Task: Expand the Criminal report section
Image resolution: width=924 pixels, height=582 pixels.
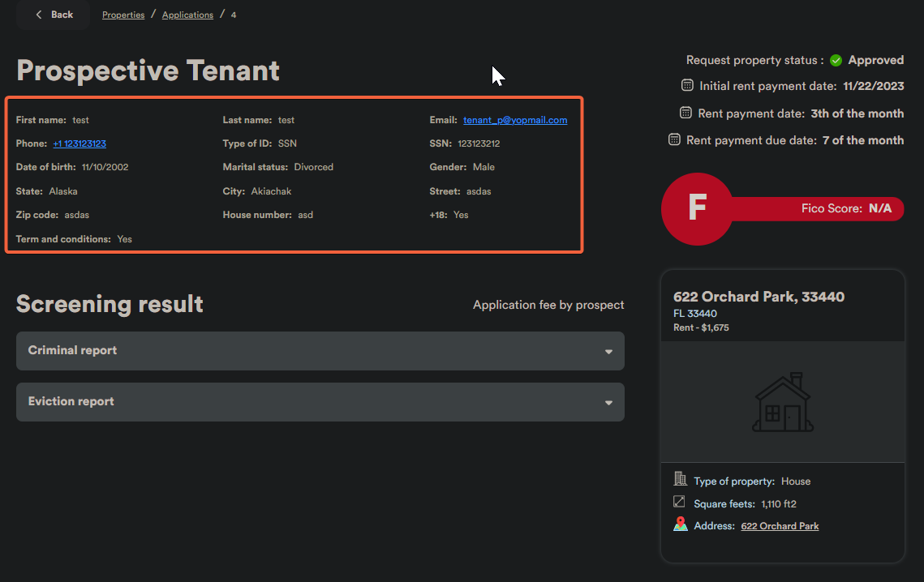Action: [x=320, y=351]
